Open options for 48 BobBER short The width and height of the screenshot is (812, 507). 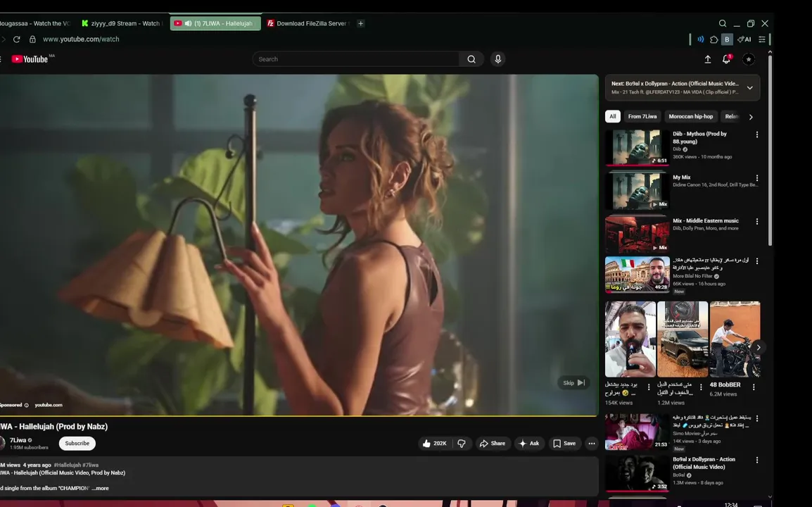pos(754,387)
